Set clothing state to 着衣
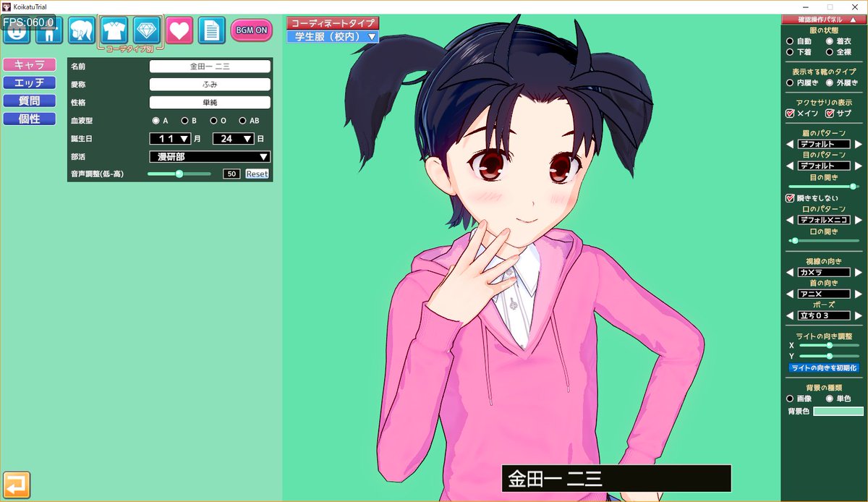Screen dimensions: 868x502 click(830, 42)
